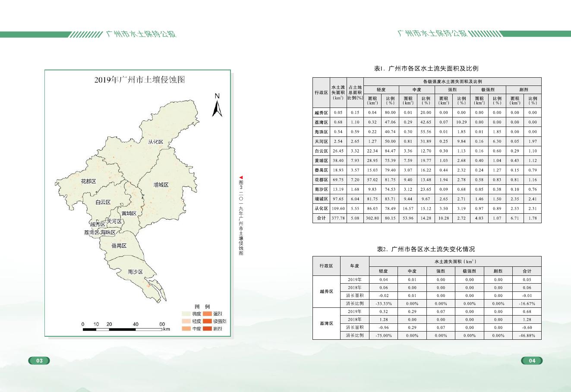Viewport: 571px width, 392px height.
Task: Click the 中度 legend color swatch on the map
Action: (186, 329)
